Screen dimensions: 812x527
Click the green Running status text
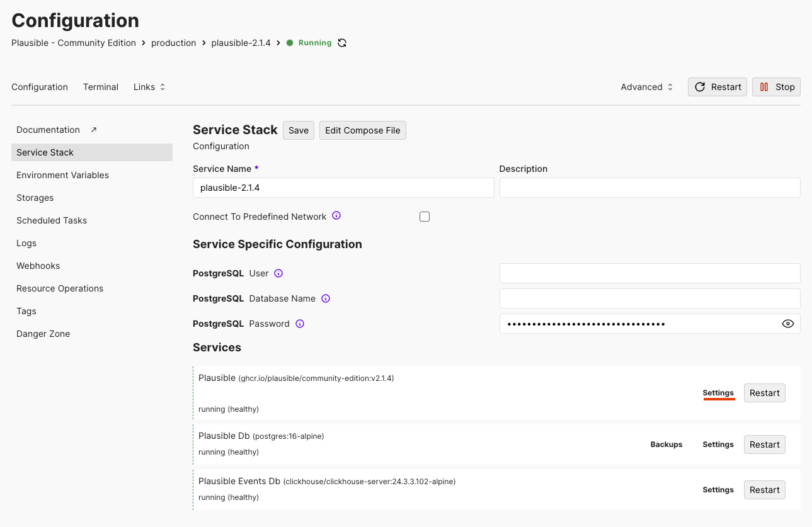pos(315,43)
